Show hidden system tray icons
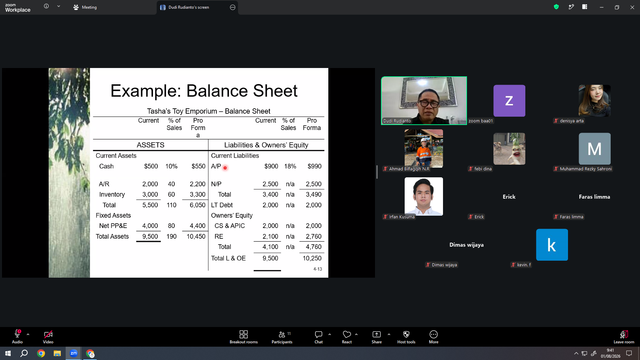The height and width of the screenshot is (360, 640). click(576, 353)
